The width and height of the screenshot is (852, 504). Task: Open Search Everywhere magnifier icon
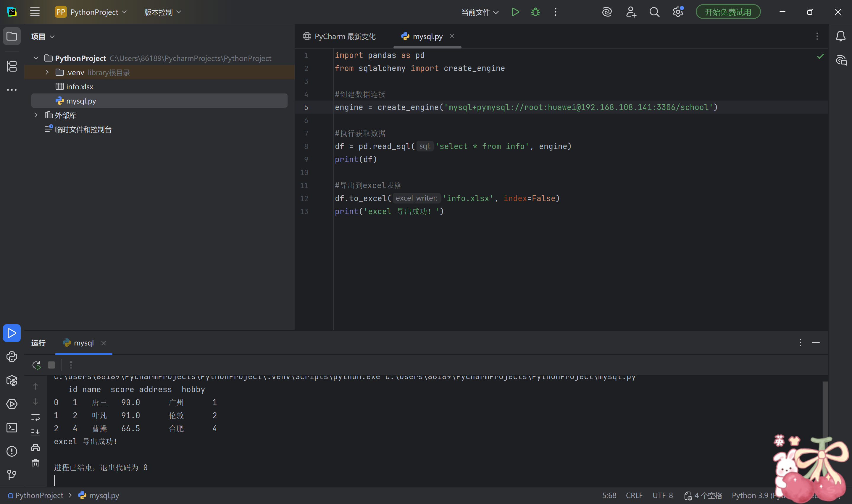click(x=654, y=12)
